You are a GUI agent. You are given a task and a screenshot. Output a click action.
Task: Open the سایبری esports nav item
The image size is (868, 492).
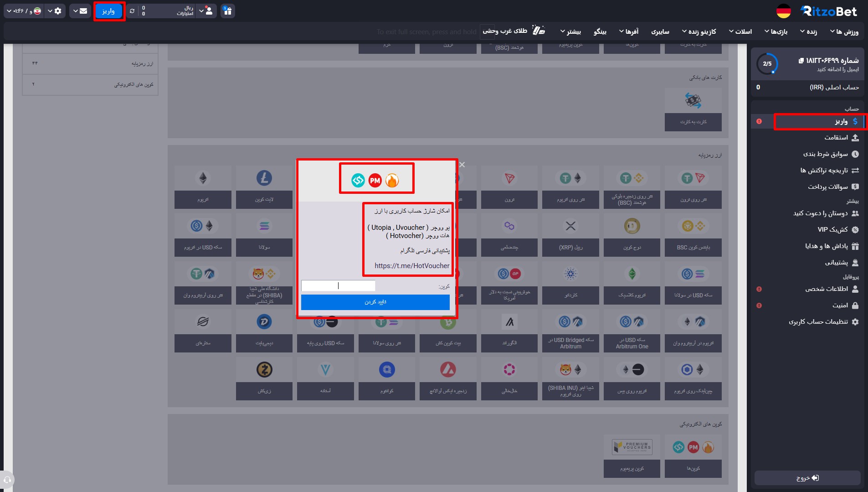point(660,31)
